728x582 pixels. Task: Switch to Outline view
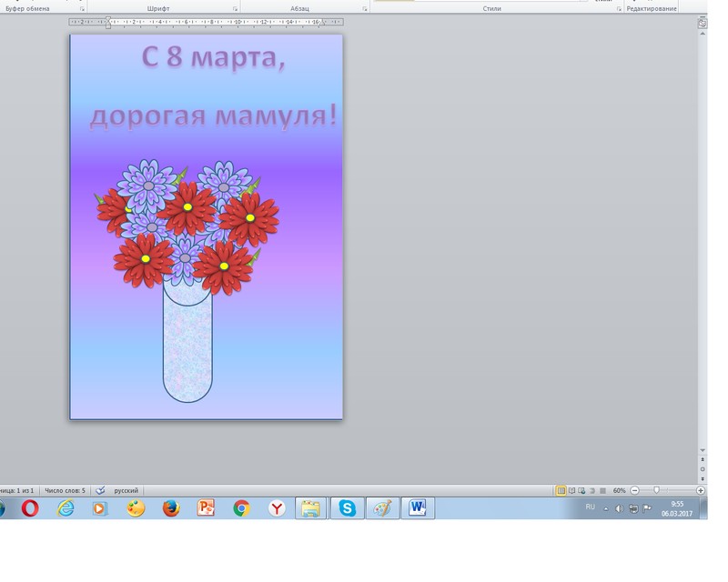591,490
